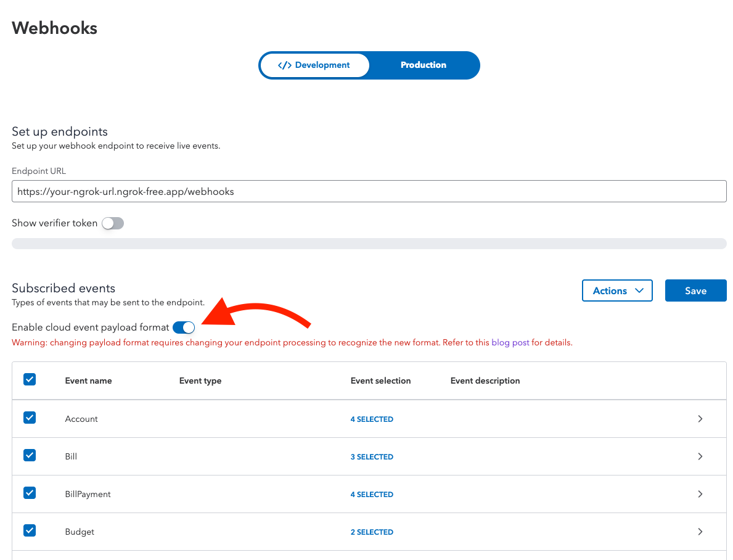Disable cloud event payload format

(x=183, y=327)
